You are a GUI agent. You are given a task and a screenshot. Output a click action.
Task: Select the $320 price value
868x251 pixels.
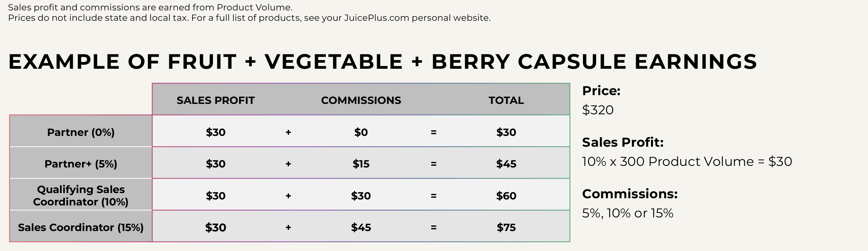click(x=598, y=110)
